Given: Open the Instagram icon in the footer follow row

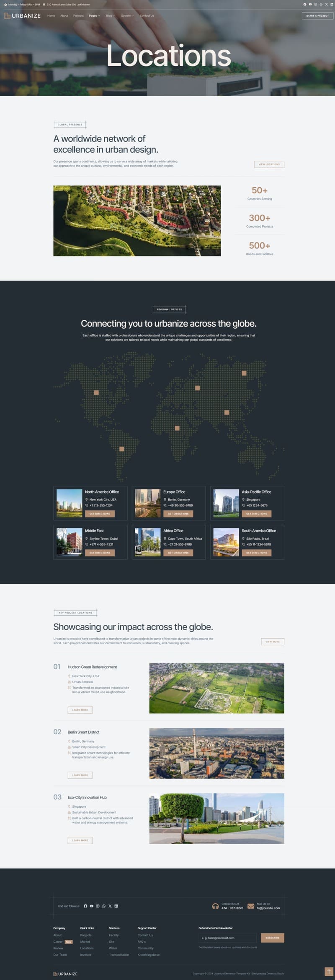Looking at the screenshot, I should pyautogui.click(x=98, y=906).
